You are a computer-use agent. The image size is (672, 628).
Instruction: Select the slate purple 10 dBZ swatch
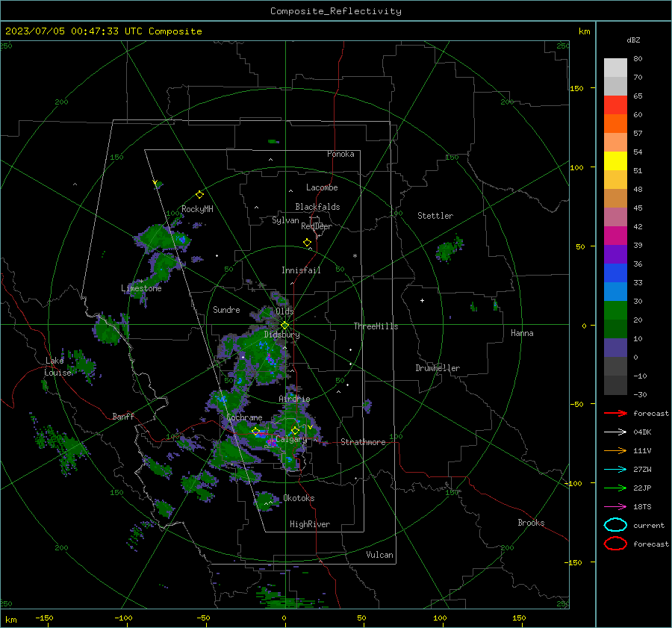point(615,348)
